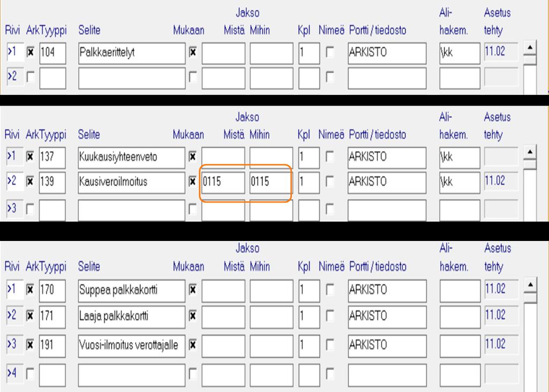Uncheck Ark checkbox for type 104 row

(31, 52)
